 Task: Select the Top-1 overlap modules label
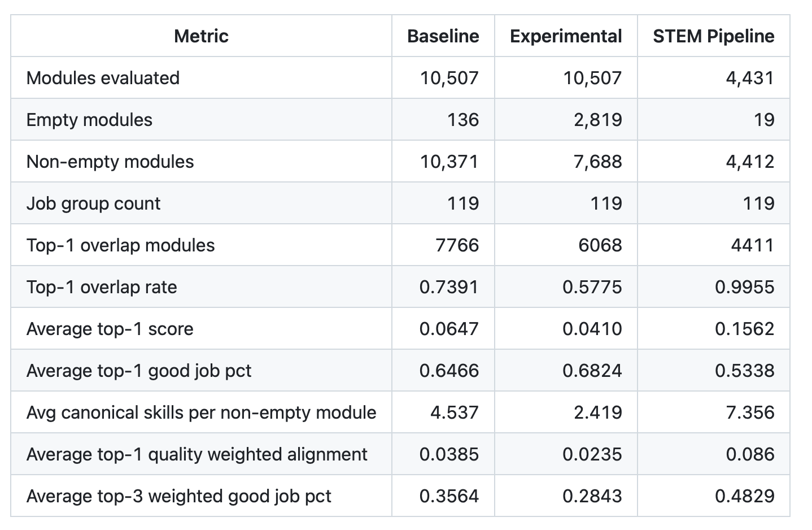coord(120,245)
